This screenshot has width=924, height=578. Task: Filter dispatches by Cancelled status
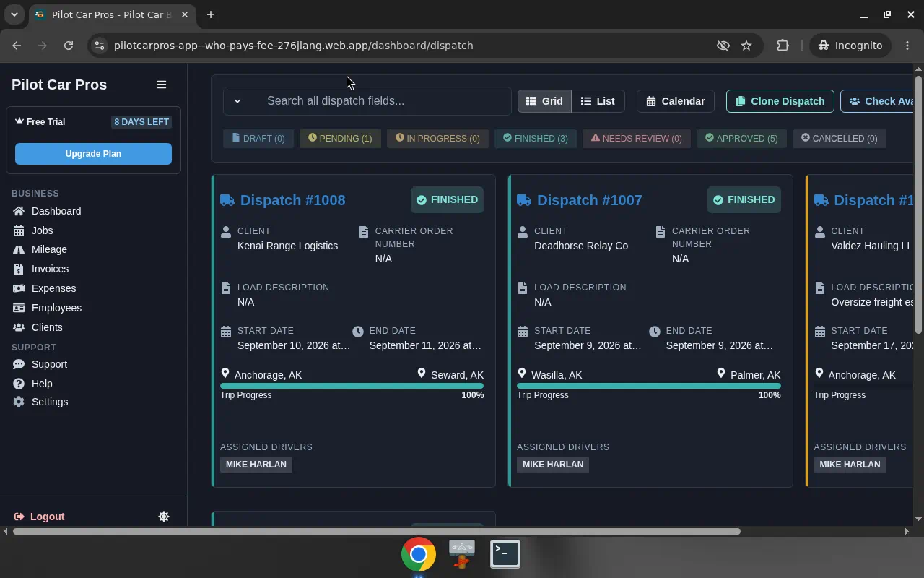(x=839, y=138)
